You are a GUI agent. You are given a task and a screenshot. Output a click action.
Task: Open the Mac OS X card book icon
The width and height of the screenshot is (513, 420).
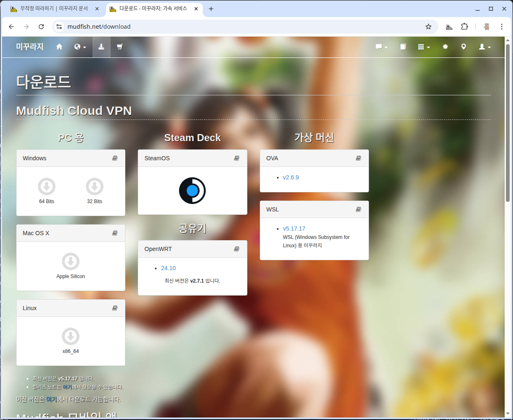pyautogui.click(x=115, y=233)
